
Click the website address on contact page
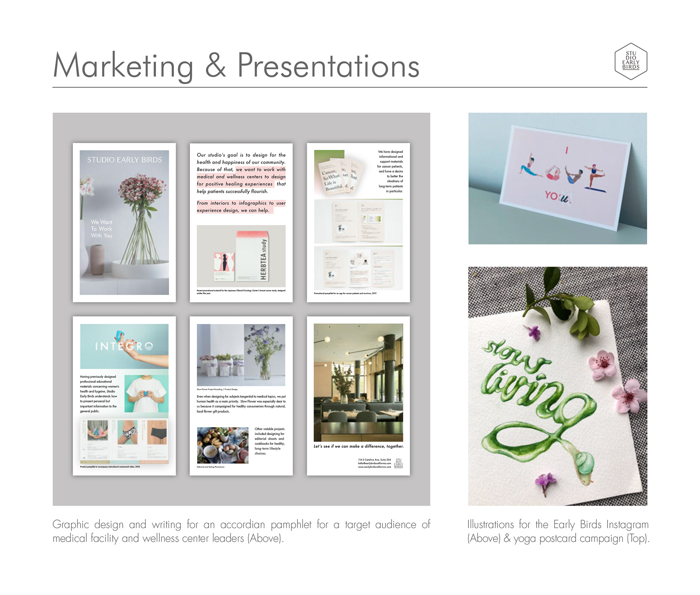tap(374, 467)
